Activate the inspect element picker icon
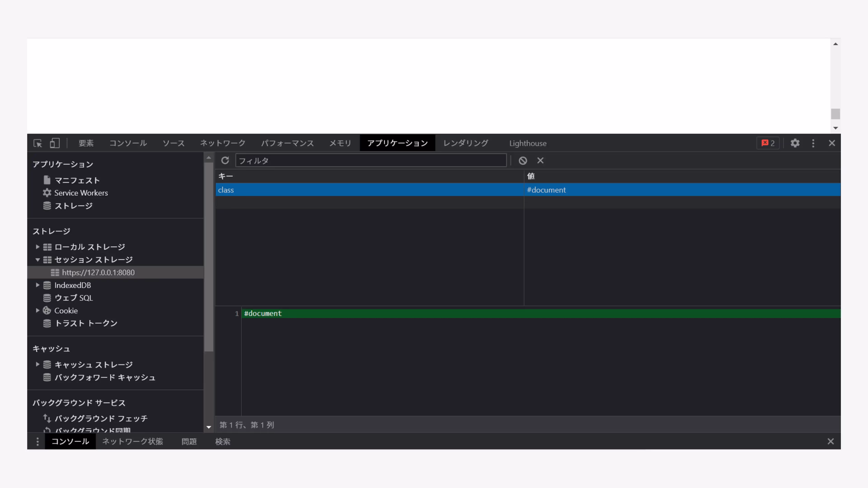Viewport: 868px width, 488px height. pos(38,143)
